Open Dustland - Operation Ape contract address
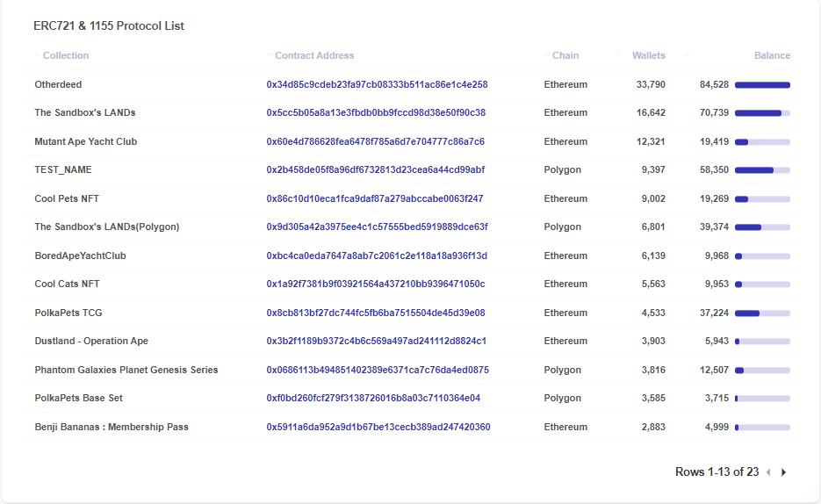 (x=377, y=341)
